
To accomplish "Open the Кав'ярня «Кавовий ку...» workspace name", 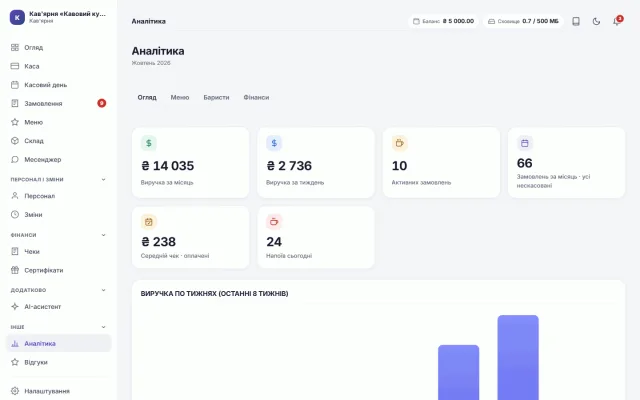I will [67, 13].
